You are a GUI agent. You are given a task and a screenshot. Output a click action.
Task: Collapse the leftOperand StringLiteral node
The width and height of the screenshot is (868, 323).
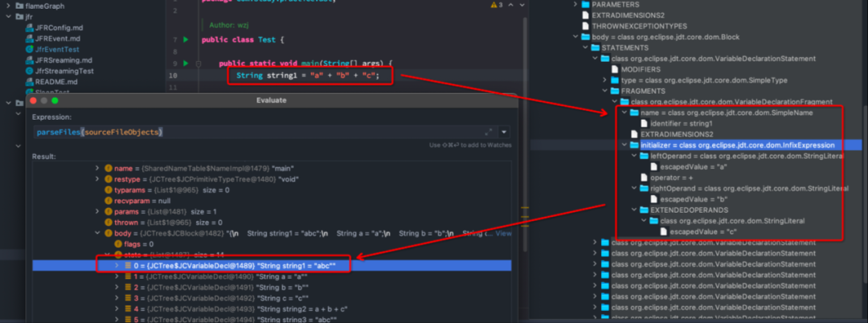(x=634, y=156)
